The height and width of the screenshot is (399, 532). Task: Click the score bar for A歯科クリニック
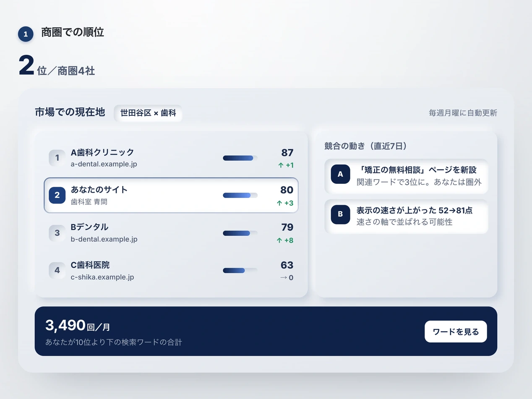(240, 158)
